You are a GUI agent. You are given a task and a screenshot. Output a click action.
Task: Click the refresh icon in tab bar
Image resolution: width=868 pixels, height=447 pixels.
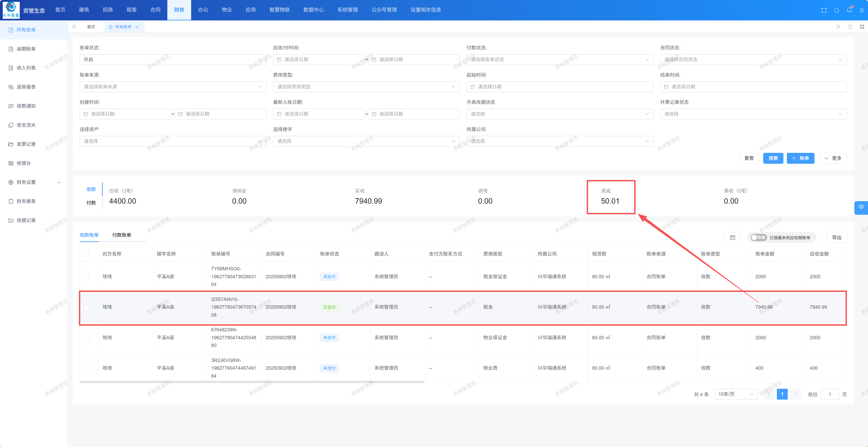(850, 27)
